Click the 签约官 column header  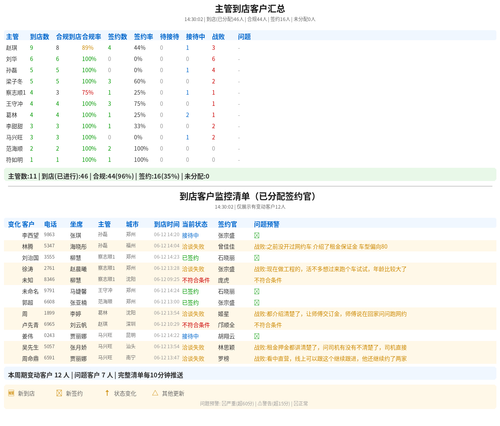pyautogui.click(x=227, y=224)
